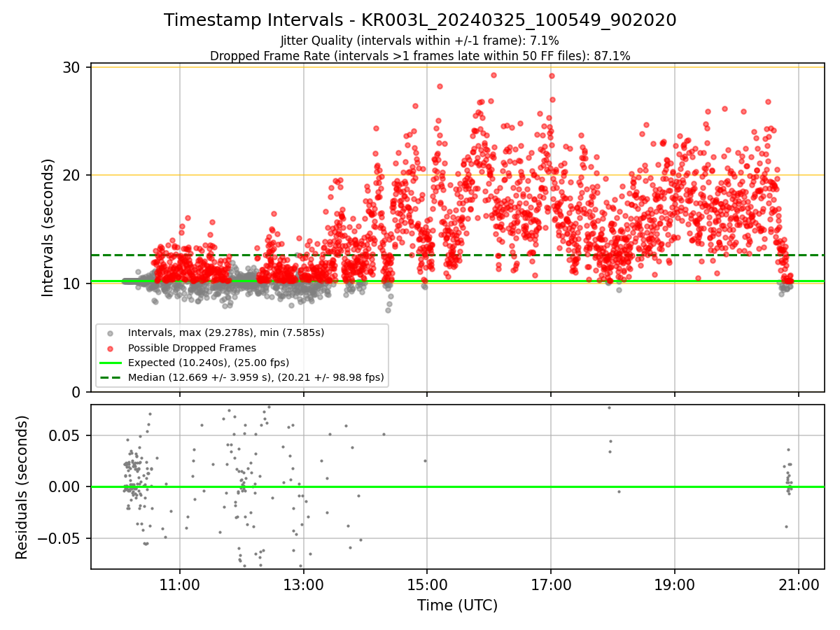Click the red dot marker in the legend

coord(111,348)
